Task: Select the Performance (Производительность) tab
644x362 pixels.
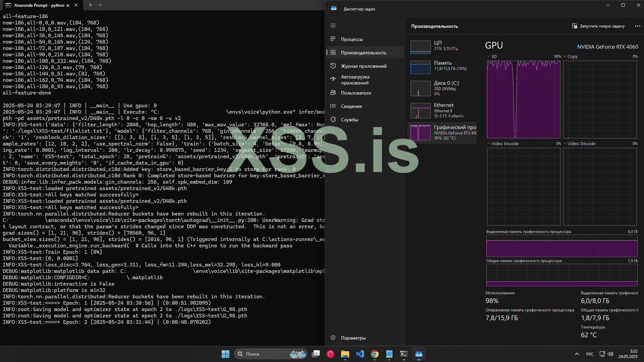Action: tap(364, 53)
